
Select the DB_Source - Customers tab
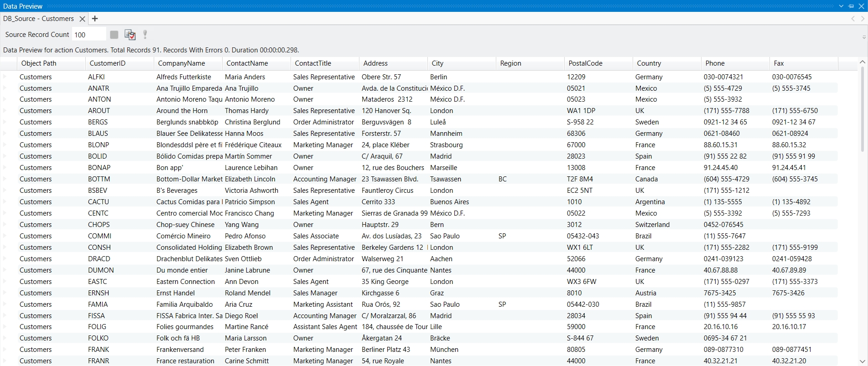tap(38, 19)
